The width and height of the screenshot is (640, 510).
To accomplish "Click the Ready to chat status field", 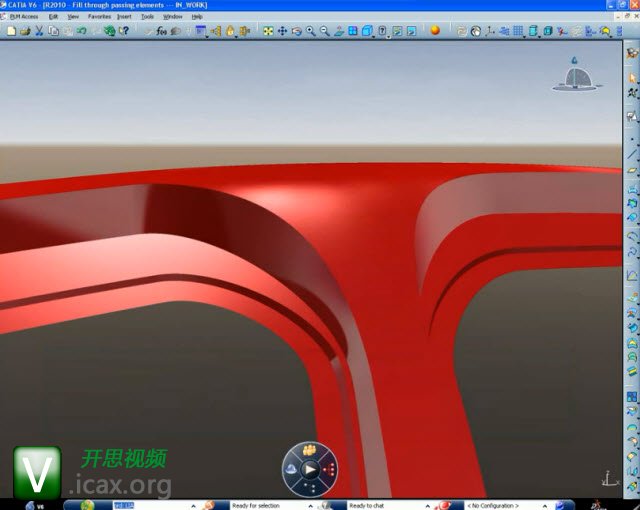I will point(366,505).
